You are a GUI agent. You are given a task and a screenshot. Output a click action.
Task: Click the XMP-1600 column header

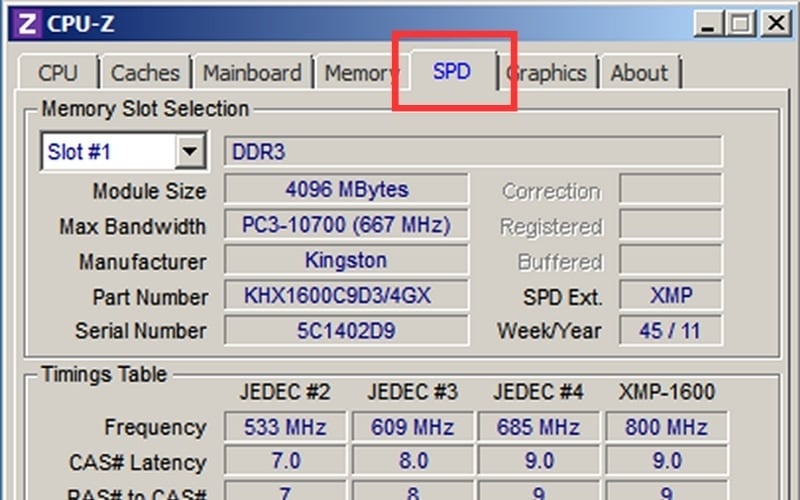pyautogui.click(x=667, y=392)
